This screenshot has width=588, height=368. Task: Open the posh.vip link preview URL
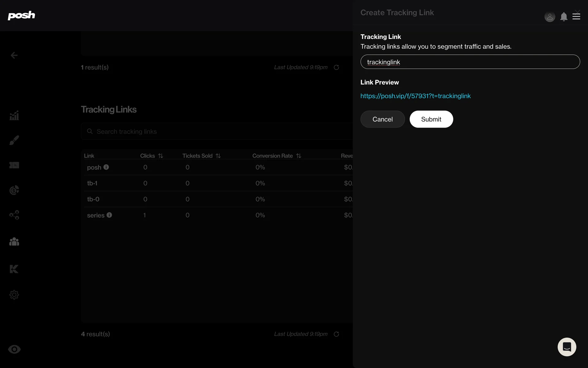click(415, 96)
